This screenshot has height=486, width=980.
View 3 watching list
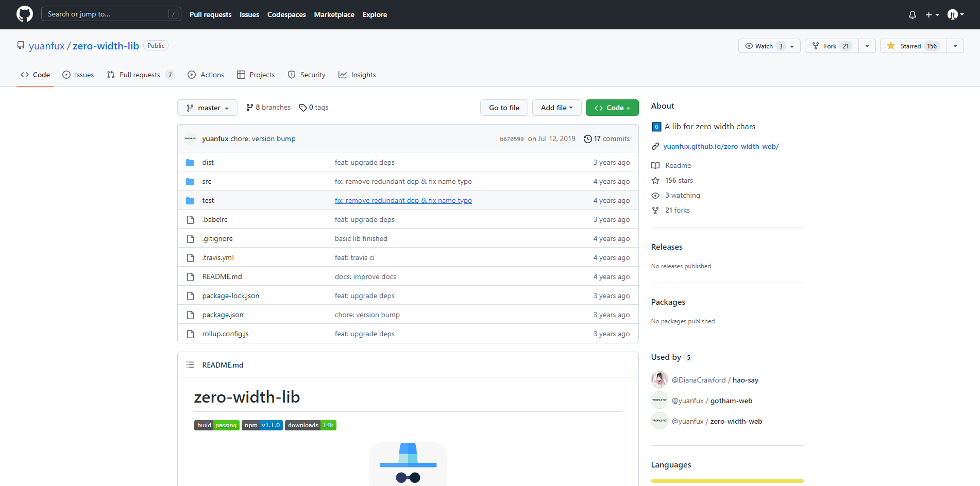(x=676, y=195)
